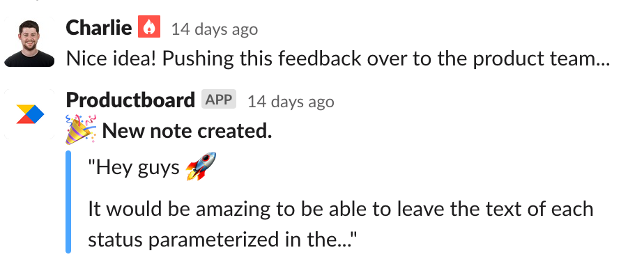
Task: Click the "status parameterized in the..." line
Action: [222, 240]
